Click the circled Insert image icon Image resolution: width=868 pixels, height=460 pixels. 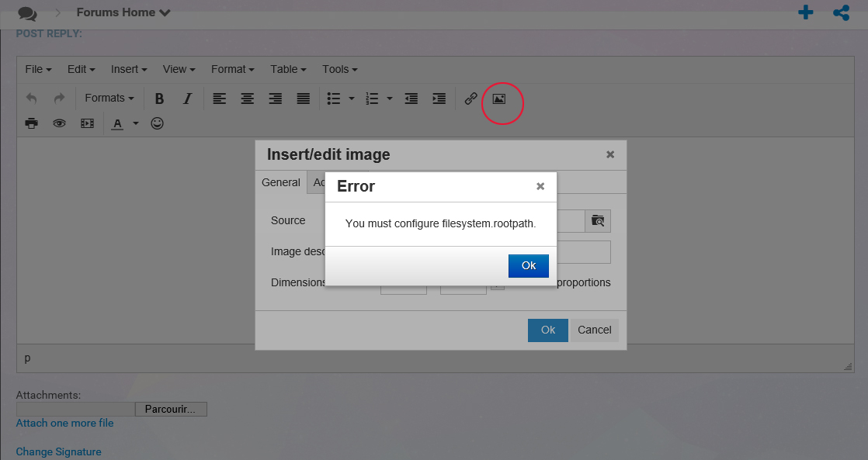[499, 99]
